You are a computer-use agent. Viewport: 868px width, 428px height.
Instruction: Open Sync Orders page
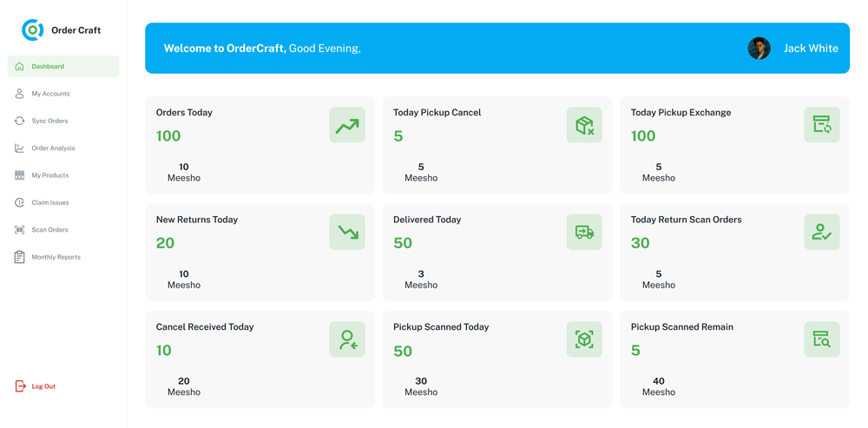pyautogui.click(x=49, y=121)
